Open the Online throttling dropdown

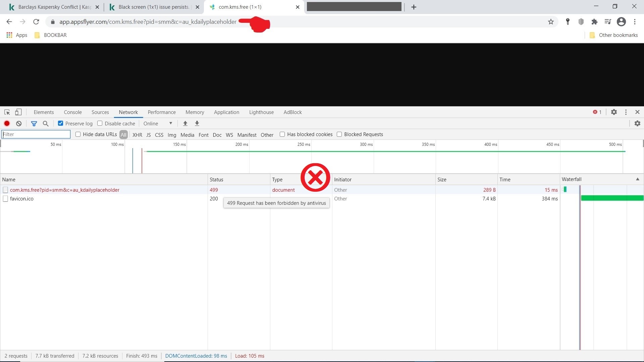(x=158, y=123)
